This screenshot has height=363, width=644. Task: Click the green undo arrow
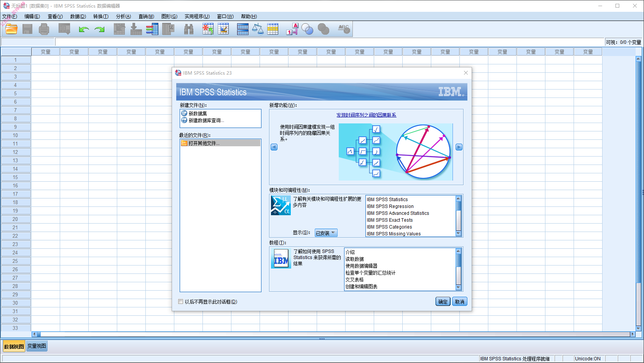point(84,29)
